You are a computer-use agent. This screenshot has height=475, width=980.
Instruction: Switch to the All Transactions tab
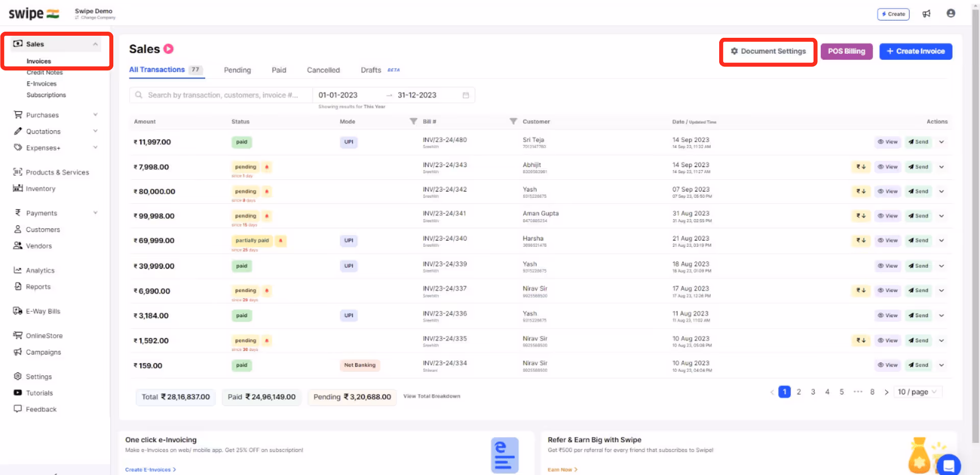tap(166, 70)
